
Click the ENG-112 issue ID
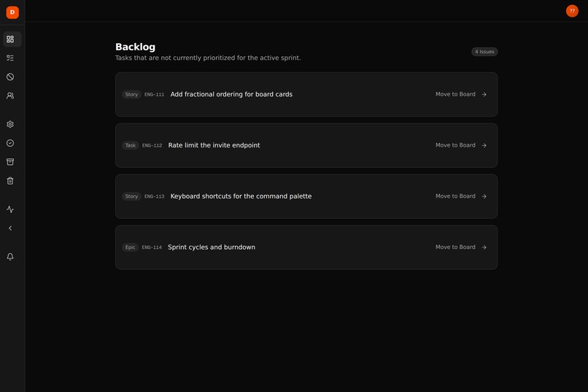point(152,145)
